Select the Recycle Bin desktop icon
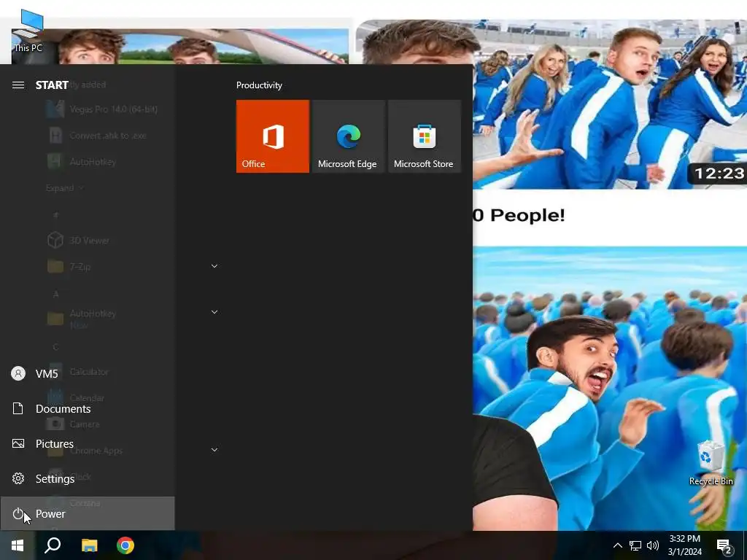Image resolution: width=747 pixels, height=560 pixels. (711, 463)
